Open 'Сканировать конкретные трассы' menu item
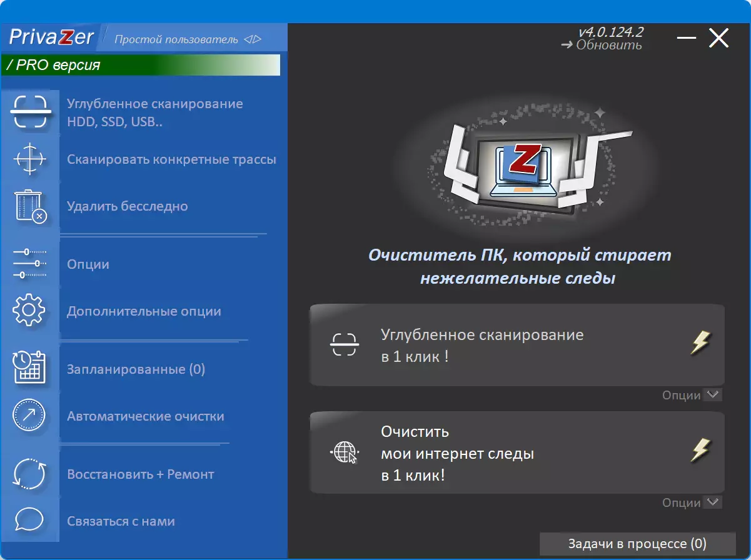The image size is (751, 560). [171, 159]
